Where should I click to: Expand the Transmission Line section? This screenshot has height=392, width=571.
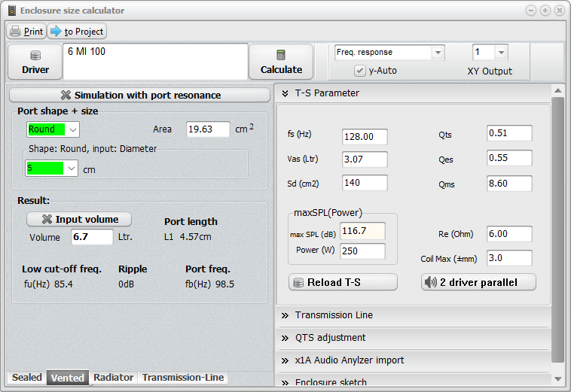click(x=414, y=315)
